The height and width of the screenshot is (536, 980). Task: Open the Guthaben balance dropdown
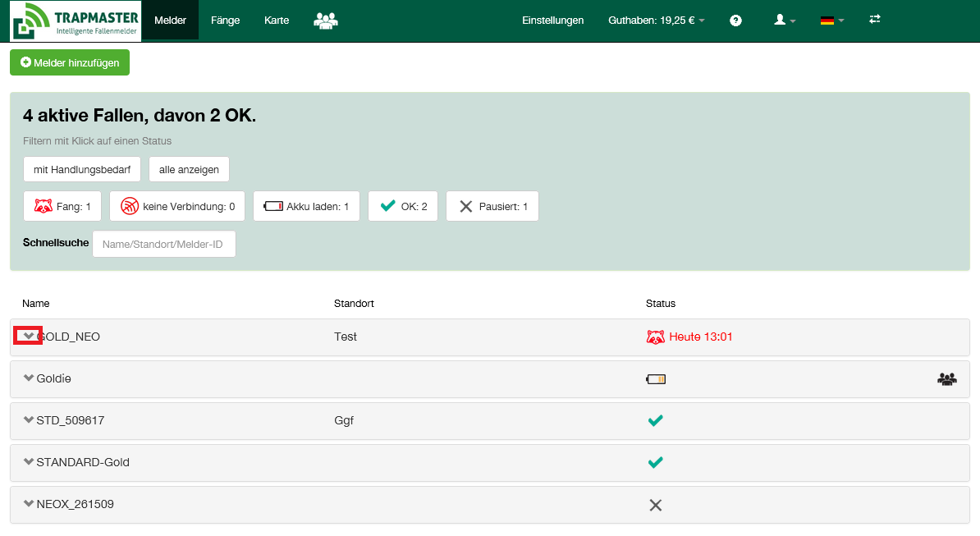(656, 21)
